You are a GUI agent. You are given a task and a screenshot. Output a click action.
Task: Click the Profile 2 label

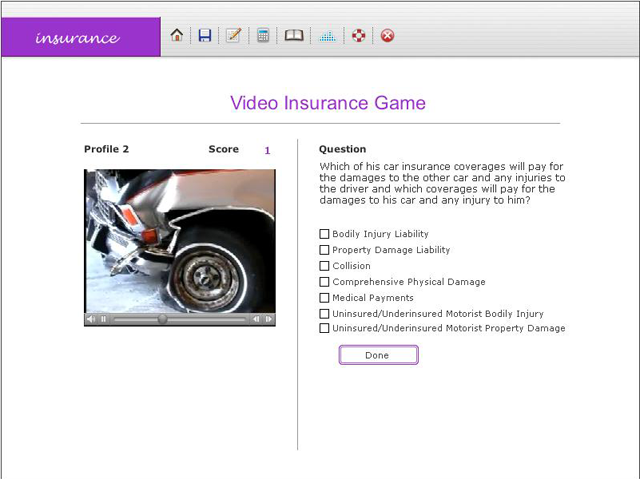tap(107, 149)
